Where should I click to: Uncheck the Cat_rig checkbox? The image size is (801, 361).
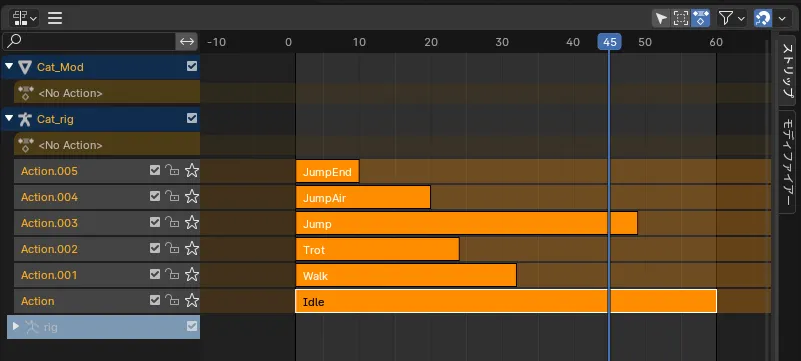[192, 118]
